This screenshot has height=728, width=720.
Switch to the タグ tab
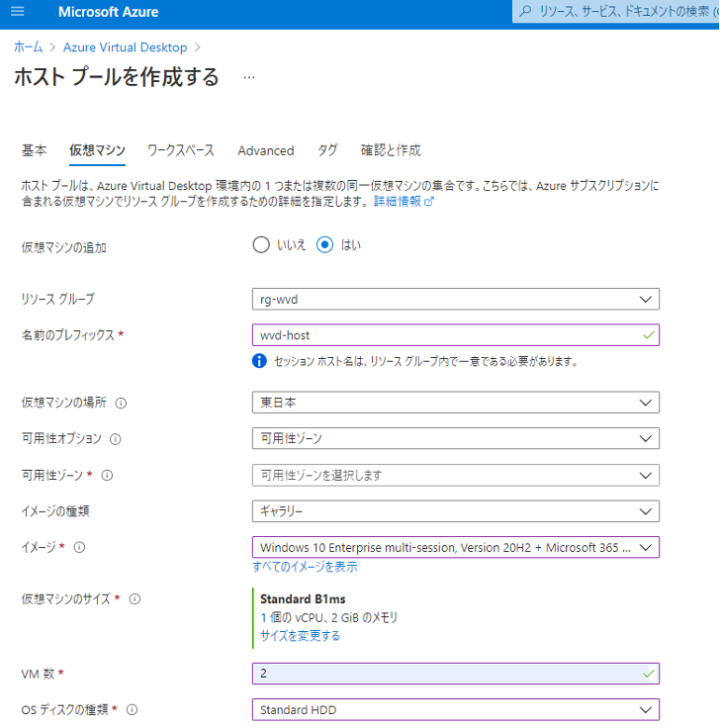pos(327,150)
